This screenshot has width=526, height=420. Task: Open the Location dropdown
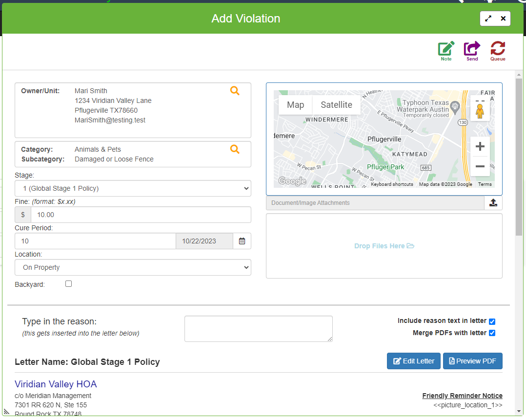pyautogui.click(x=133, y=267)
